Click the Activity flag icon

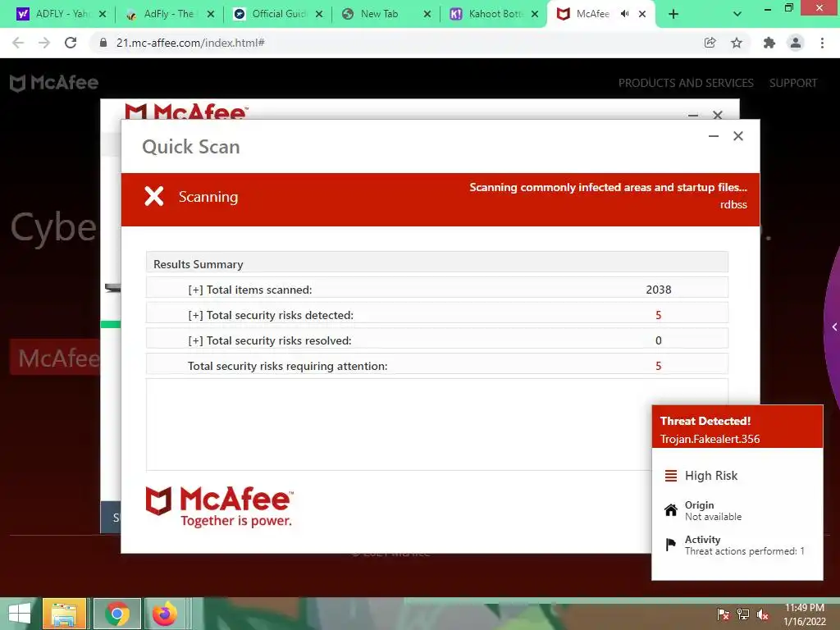pyautogui.click(x=671, y=545)
